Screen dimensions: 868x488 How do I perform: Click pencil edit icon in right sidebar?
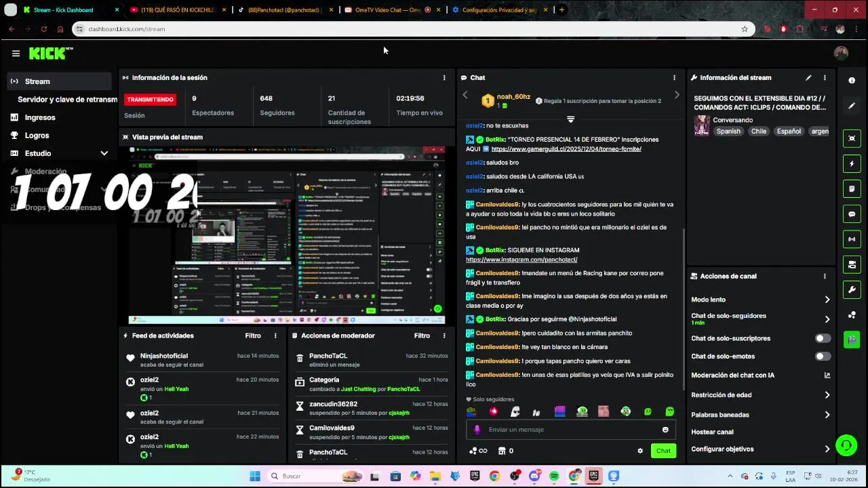pos(852,106)
